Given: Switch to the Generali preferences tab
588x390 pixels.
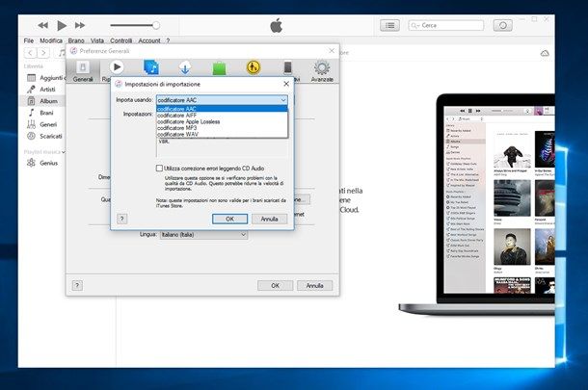Looking at the screenshot, I should (x=83, y=71).
